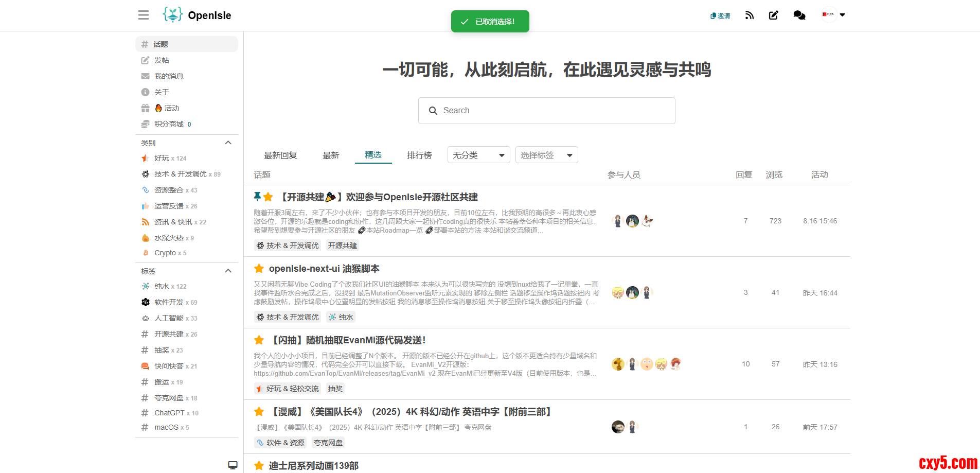
Task: Open the chat messages icon in header
Action: point(799,15)
